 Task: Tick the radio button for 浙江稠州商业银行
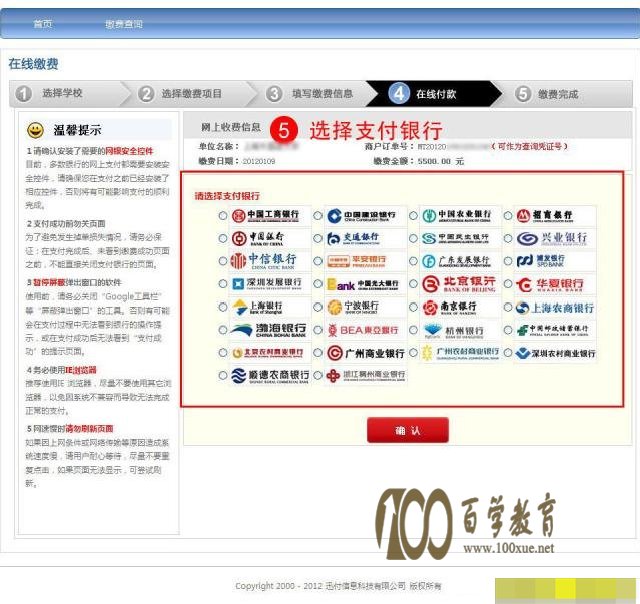[x=318, y=375]
